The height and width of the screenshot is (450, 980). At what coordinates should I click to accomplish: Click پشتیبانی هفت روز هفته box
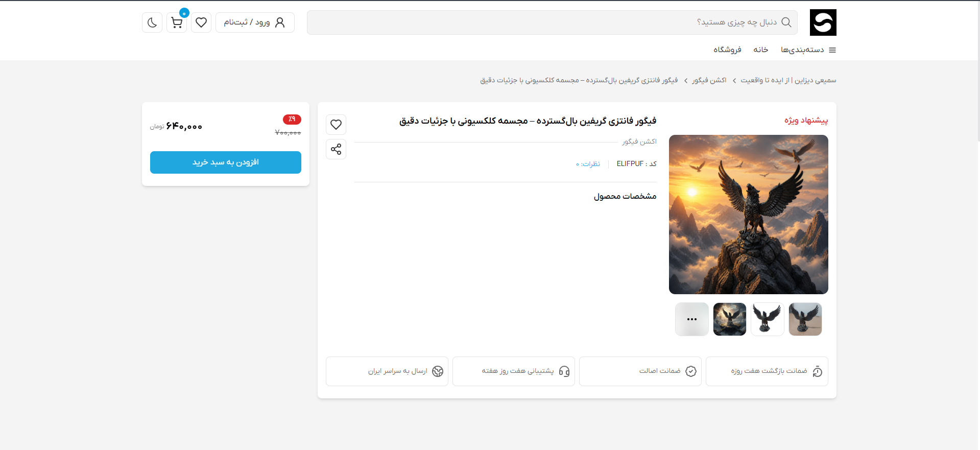pyautogui.click(x=514, y=371)
